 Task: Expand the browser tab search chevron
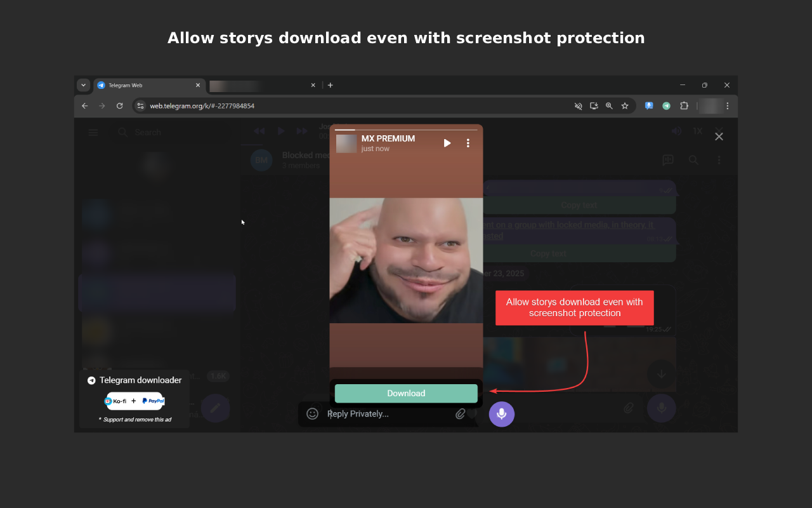[x=83, y=84]
